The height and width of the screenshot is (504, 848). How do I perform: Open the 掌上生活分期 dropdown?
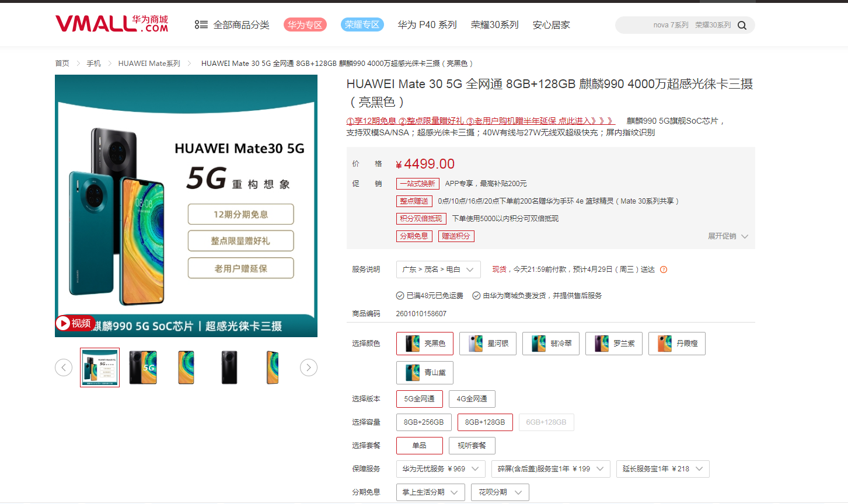click(x=431, y=492)
